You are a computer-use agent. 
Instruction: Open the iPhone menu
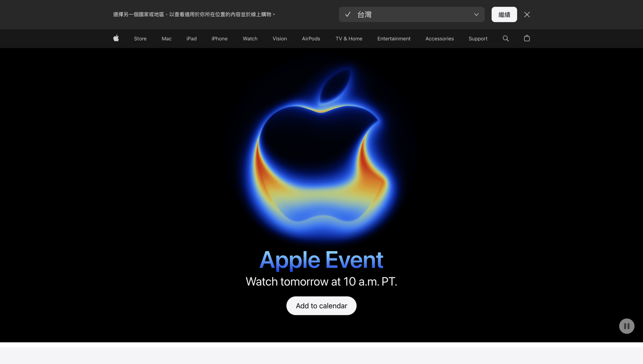click(x=219, y=39)
